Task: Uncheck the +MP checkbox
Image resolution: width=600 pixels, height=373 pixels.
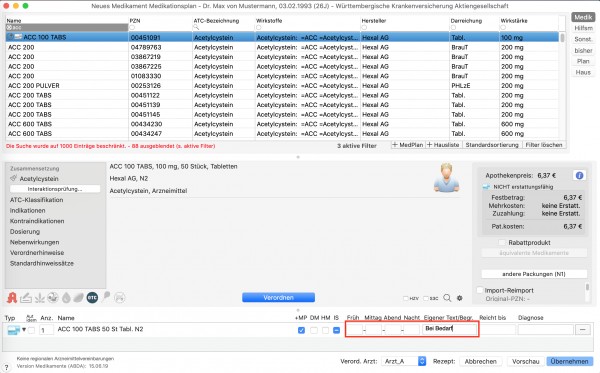Action: (302, 330)
